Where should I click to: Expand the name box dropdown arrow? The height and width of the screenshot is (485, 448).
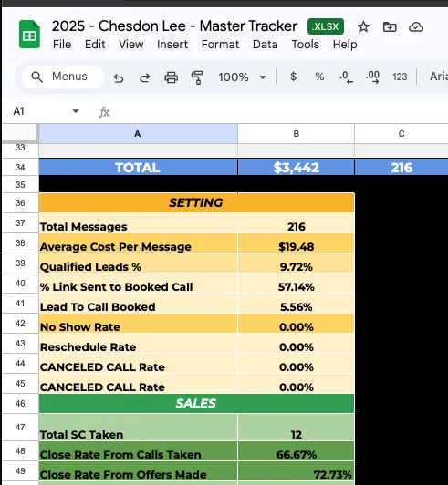pyautogui.click(x=76, y=111)
